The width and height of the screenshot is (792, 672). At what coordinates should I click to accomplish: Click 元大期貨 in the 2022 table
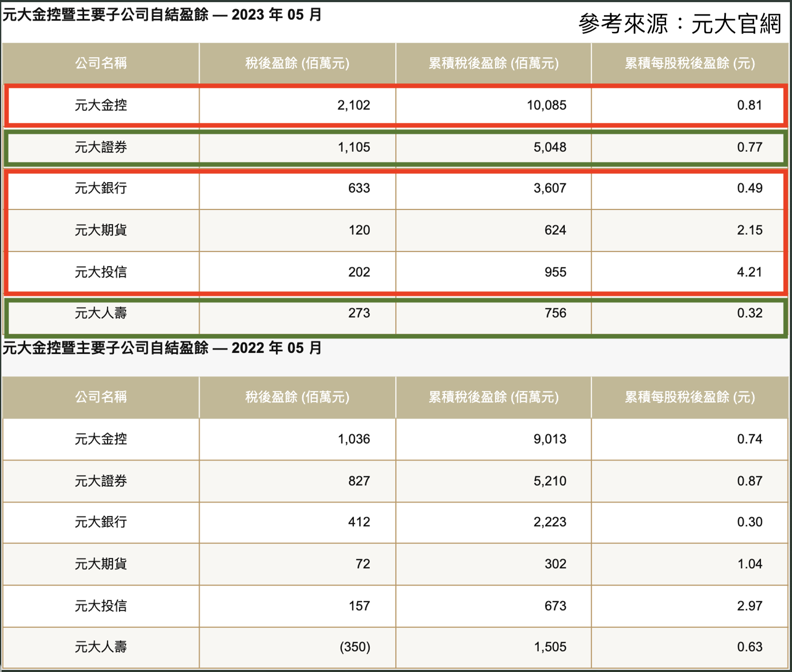pos(101,564)
